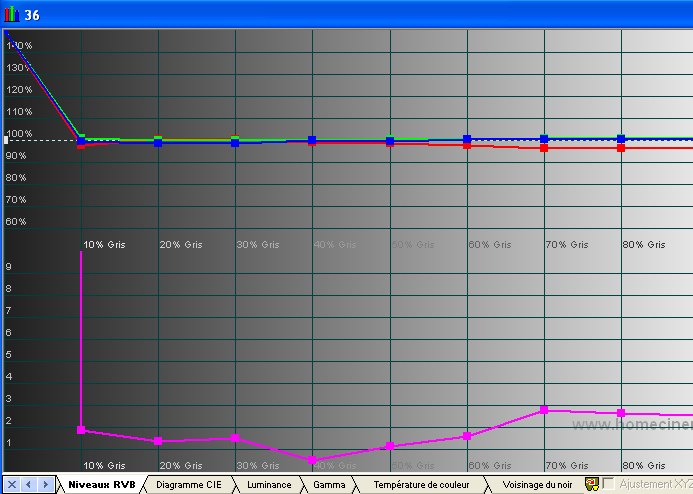Image resolution: width=693 pixels, height=494 pixels.
Task: Toggle the Ajustement XYZ checkbox
Action: point(609,483)
